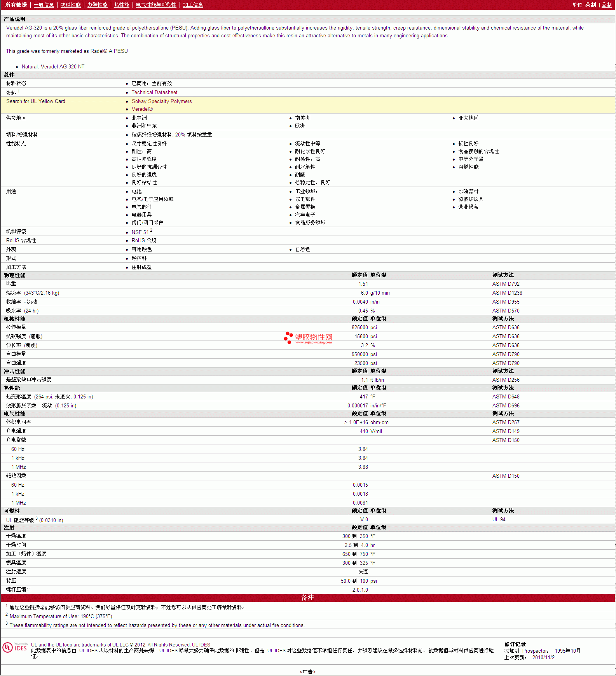Viewport: 616px width, 676px height.
Task: Click the Natural: Veradel AG-320 NT bullet
Action: (x=53, y=66)
